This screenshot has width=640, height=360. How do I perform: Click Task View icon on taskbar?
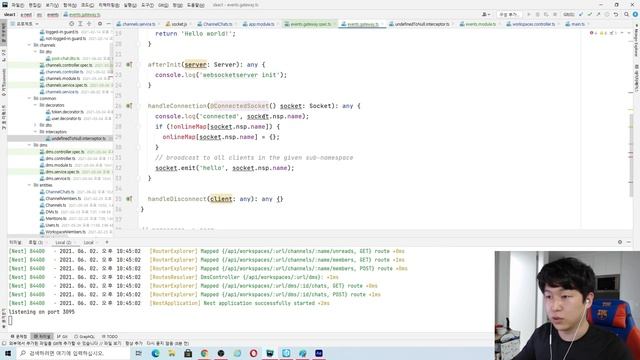tap(139, 353)
